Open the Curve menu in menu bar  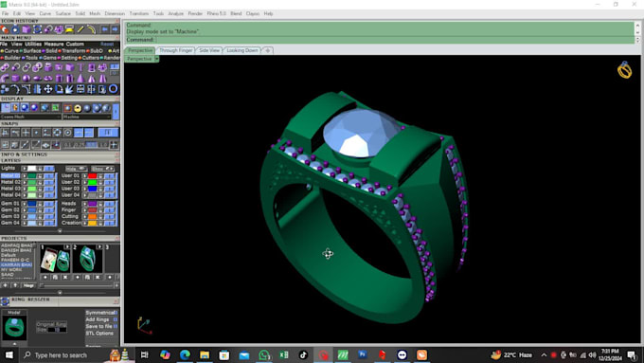(x=45, y=13)
